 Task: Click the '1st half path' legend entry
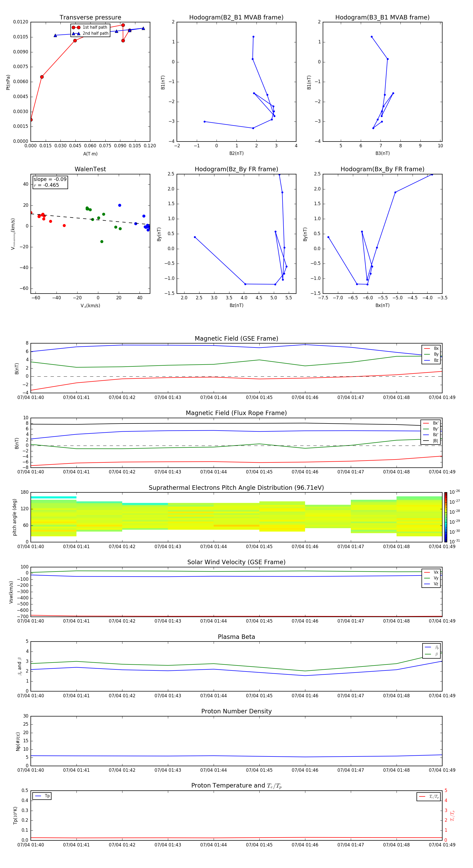point(90,27)
